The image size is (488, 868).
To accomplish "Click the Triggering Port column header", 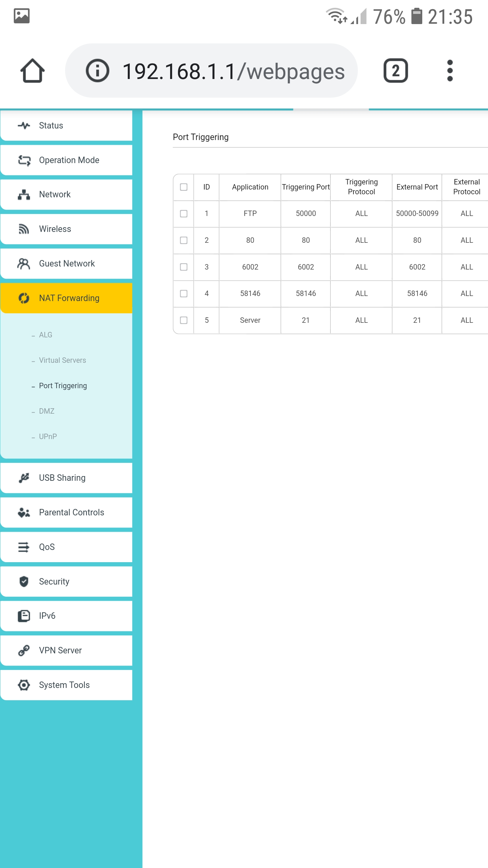I will coord(306,187).
